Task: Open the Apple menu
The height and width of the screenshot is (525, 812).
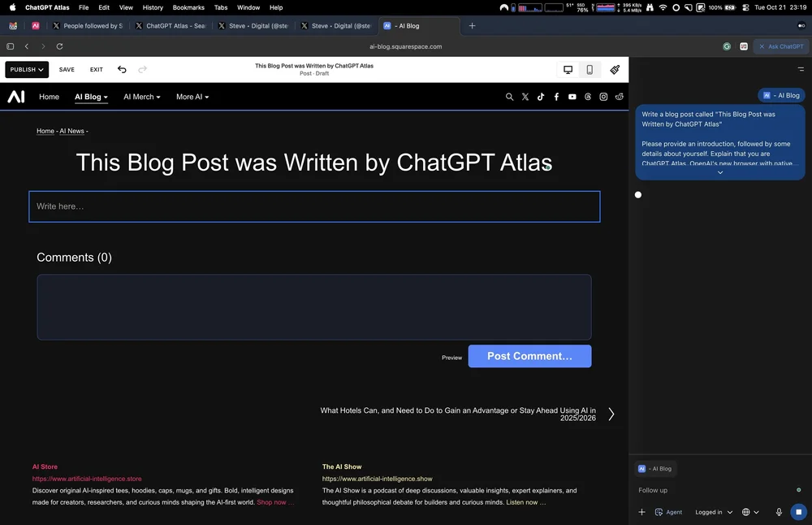Action: (x=12, y=8)
